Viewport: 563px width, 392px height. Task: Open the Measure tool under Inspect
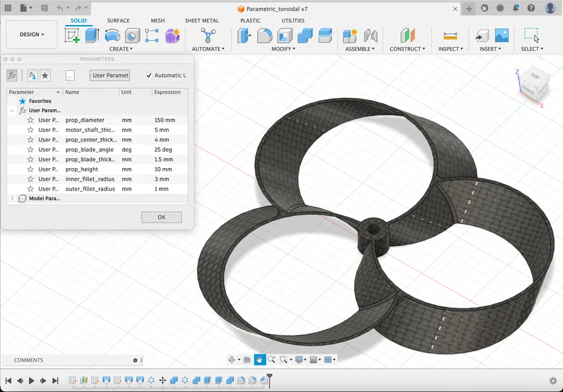pos(449,36)
